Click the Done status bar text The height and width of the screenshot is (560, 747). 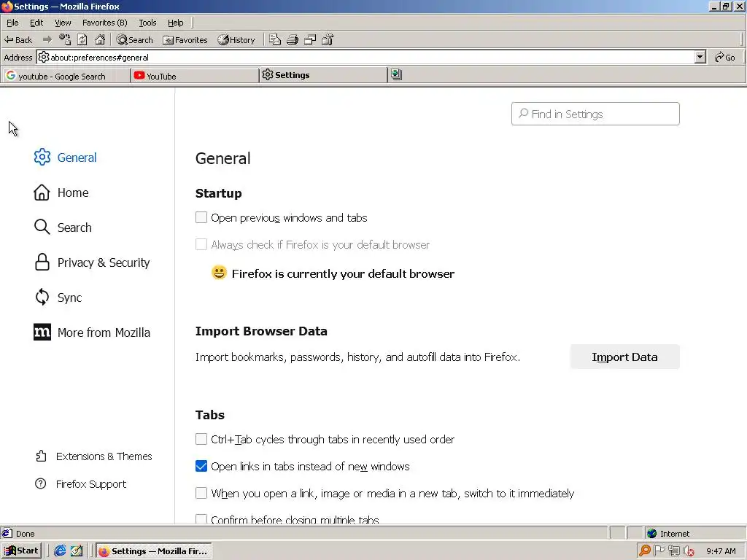(26, 534)
